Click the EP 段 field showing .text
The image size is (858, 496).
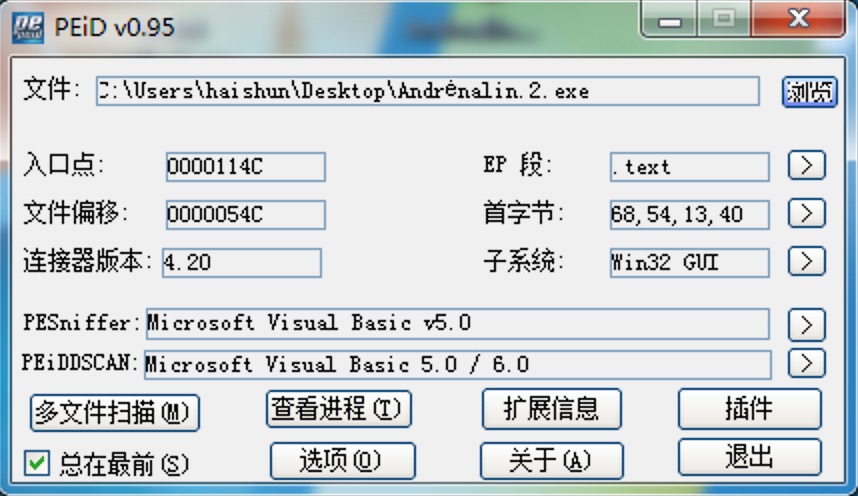point(689,166)
